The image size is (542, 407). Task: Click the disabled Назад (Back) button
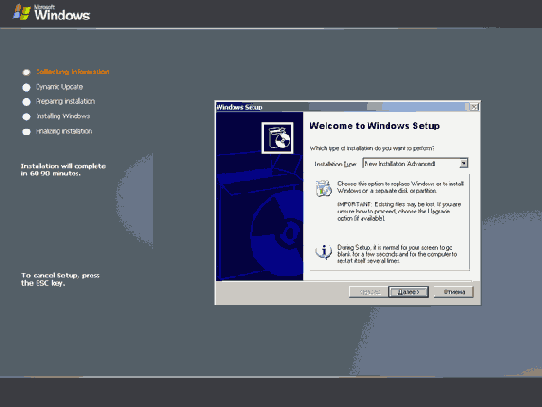[368, 292]
